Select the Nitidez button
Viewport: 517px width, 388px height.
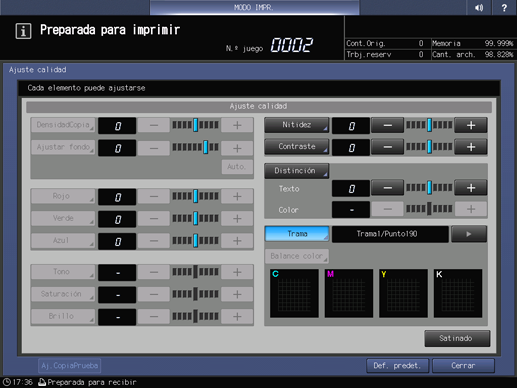click(297, 125)
